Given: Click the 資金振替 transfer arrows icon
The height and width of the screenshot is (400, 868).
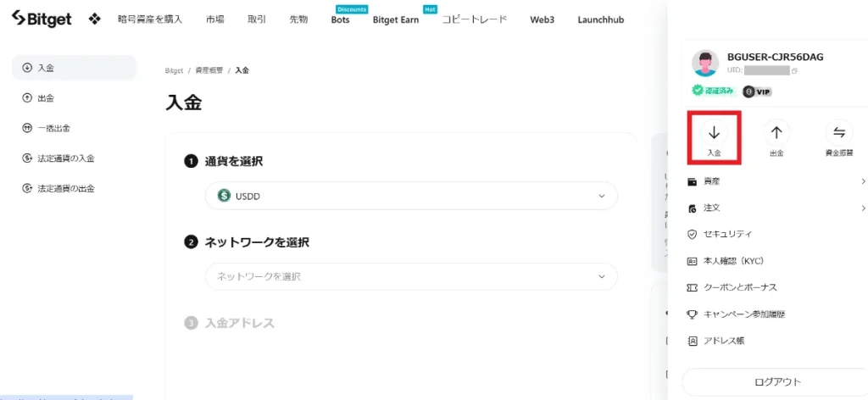Looking at the screenshot, I should click(x=839, y=133).
